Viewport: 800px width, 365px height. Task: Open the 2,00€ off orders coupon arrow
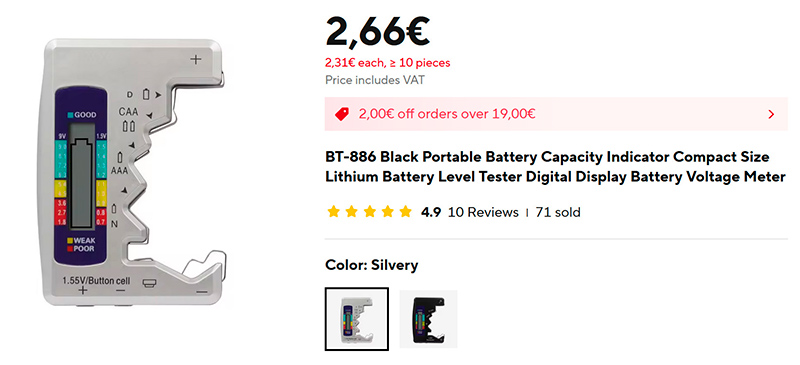coord(771,114)
